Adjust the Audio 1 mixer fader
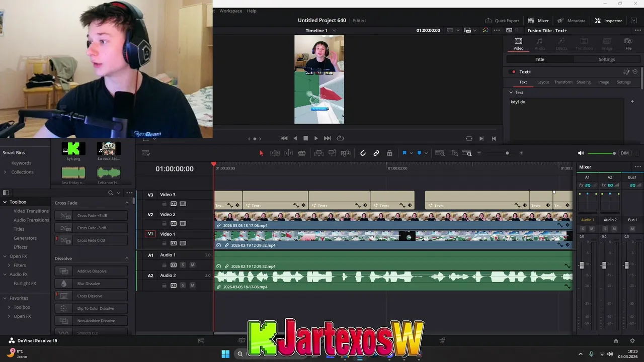 (582, 265)
